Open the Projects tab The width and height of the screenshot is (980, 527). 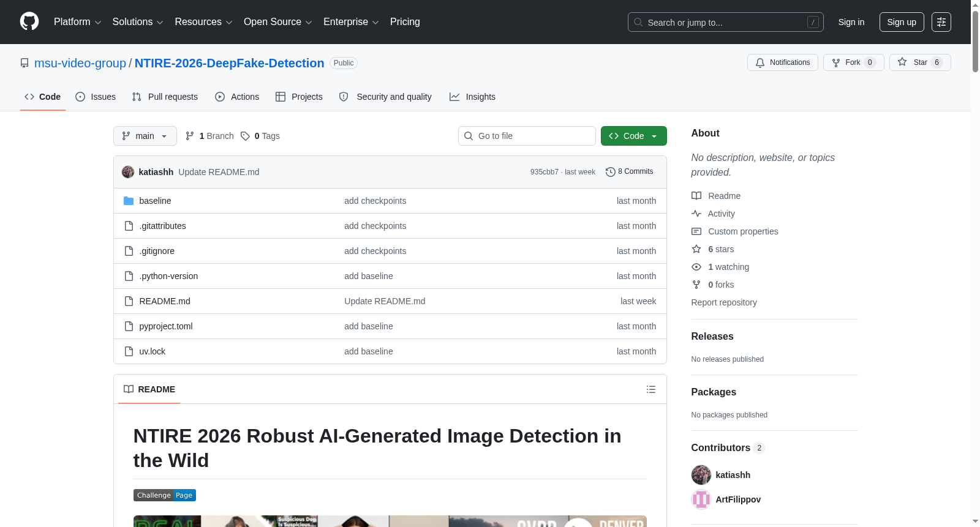point(299,97)
